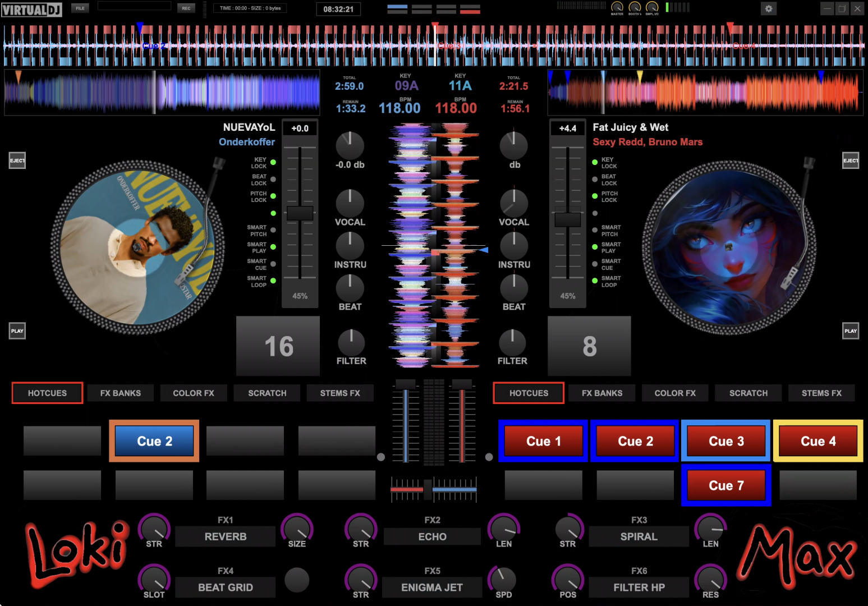Screen dimensions: 868x606
Task: Toggle BEAT LOCK on left deck
Action: (x=273, y=180)
